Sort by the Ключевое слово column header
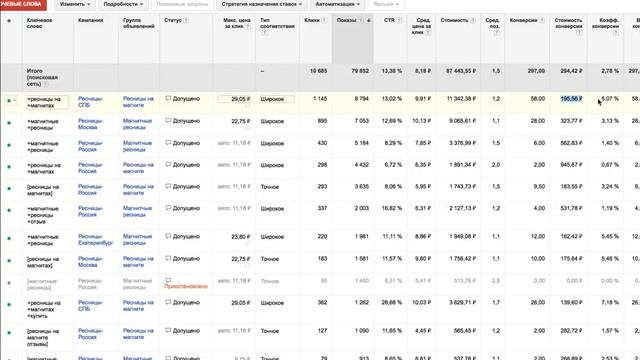Screen dimensions: 640x360 click(39, 23)
